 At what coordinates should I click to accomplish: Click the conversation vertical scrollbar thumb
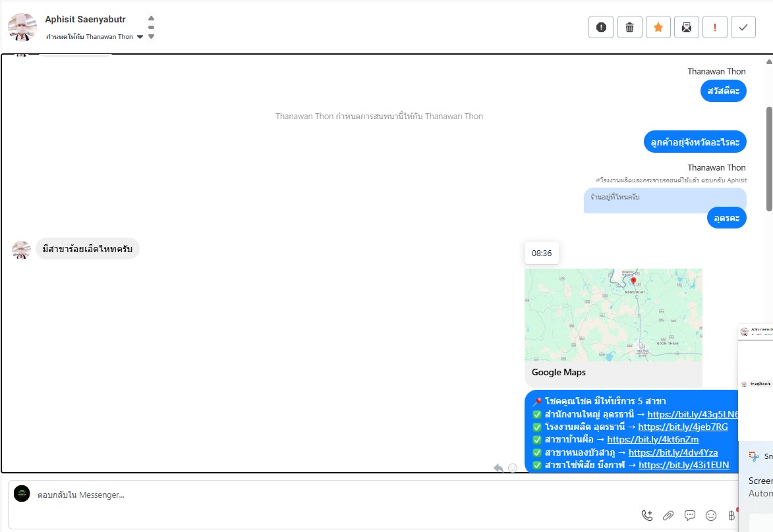pos(769,159)
